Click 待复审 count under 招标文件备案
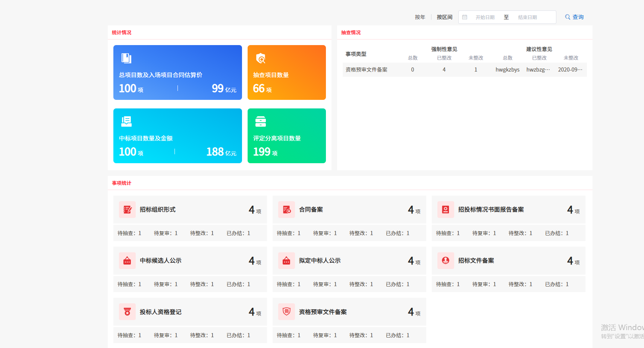644x348 pixels. pyautogui.click(x=484, y=284)
